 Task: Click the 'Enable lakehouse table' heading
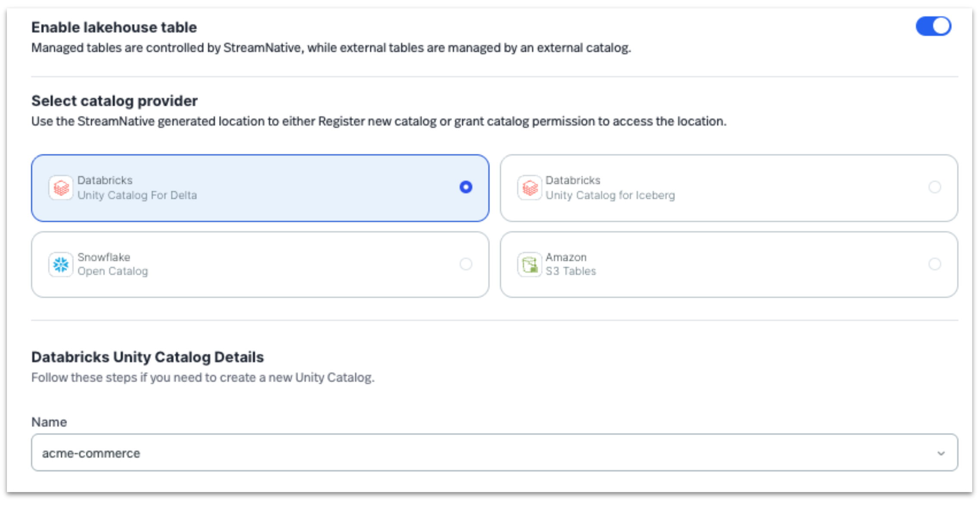click(114, 28)
